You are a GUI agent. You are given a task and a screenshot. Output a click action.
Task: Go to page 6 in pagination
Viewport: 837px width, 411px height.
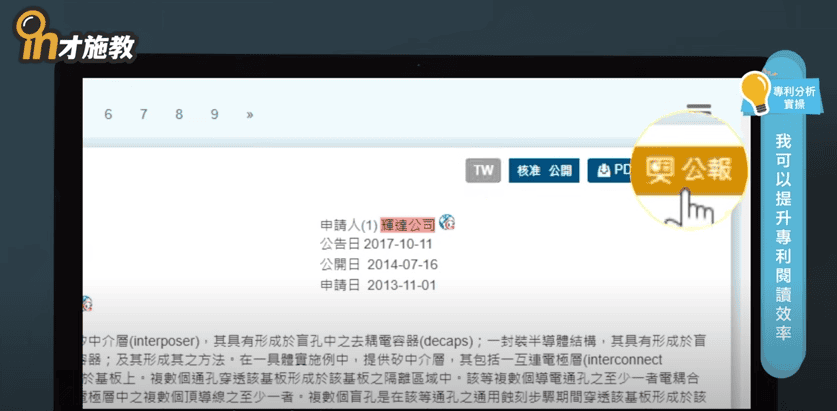108,114
